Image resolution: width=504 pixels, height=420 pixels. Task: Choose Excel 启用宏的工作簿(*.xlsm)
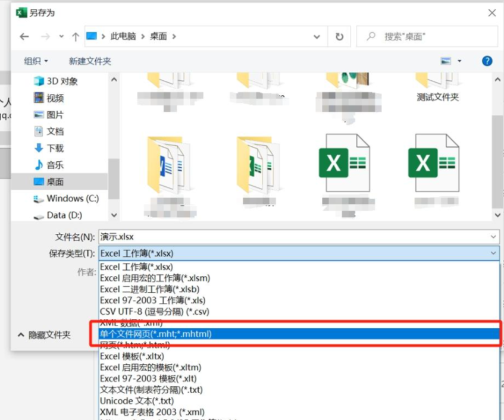tap(299, 278)
